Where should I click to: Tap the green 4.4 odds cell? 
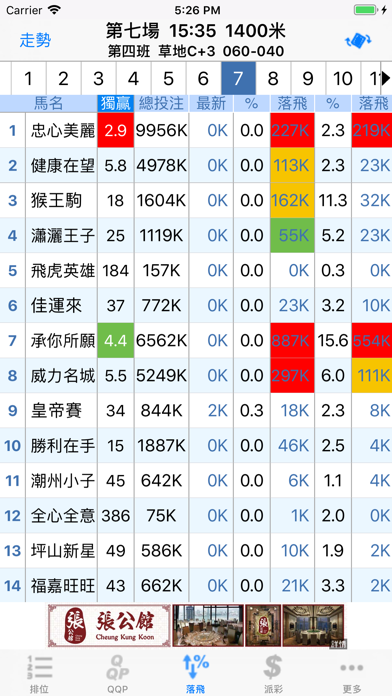tap(115, 340)
